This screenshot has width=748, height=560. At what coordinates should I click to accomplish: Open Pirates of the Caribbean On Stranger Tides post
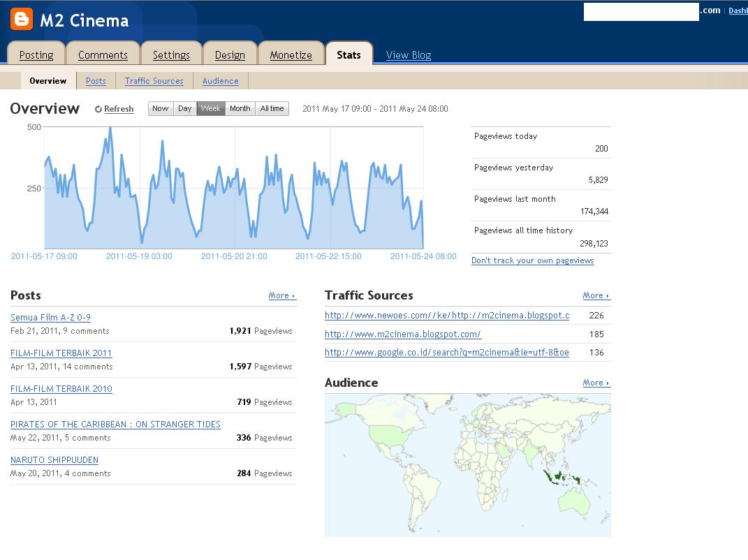pyautogui.click(x=115, y=424)
